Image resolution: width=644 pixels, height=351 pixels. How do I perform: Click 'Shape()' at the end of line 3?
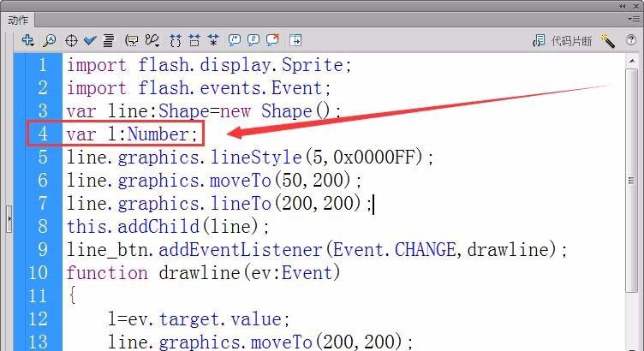coord(295,110)
